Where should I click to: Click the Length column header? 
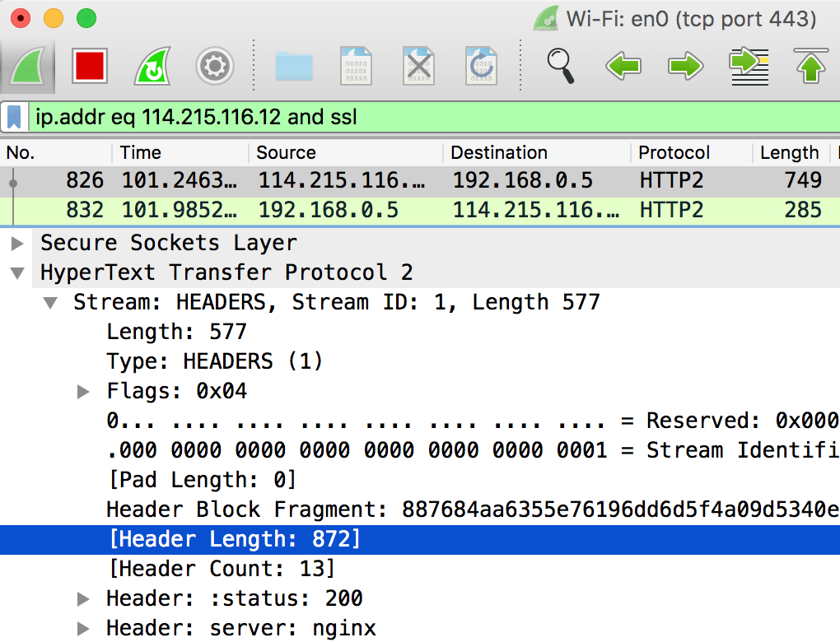pyautogui.click(x=789, y=153)
